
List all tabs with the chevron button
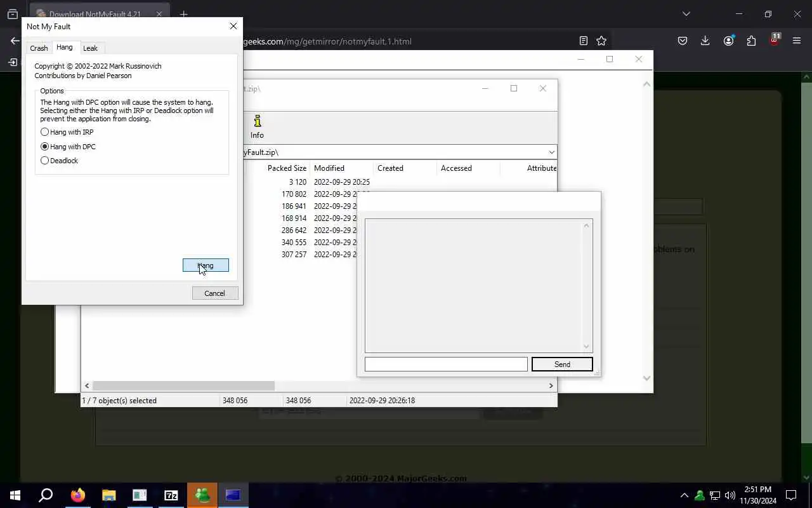coord(686,14)
